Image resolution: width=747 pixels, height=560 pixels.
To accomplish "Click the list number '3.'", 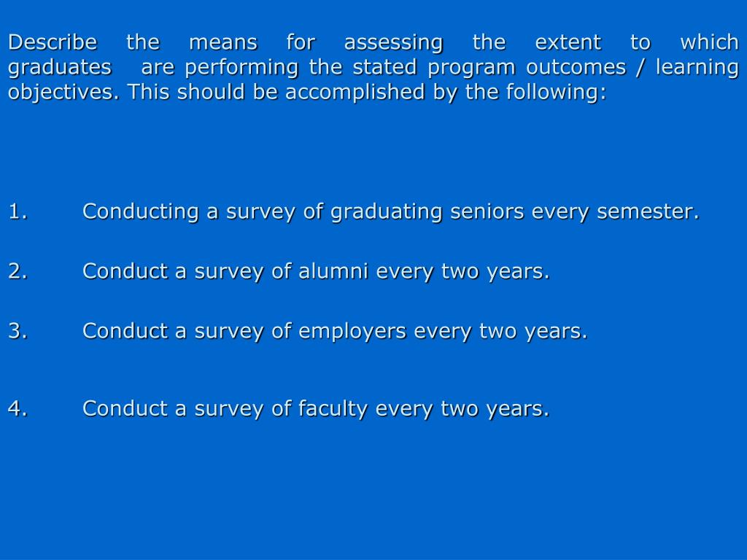I will [18, 331].
